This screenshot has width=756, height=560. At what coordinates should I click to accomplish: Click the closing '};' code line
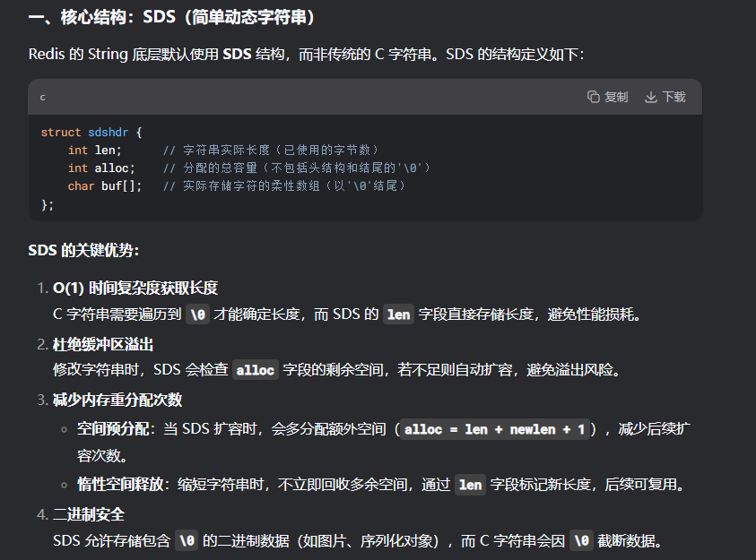[48, 204]
